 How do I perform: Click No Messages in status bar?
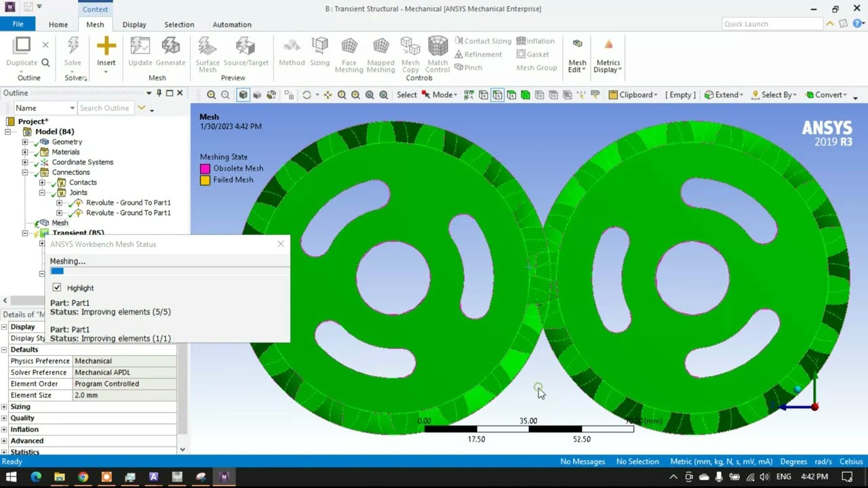(583, 462)
